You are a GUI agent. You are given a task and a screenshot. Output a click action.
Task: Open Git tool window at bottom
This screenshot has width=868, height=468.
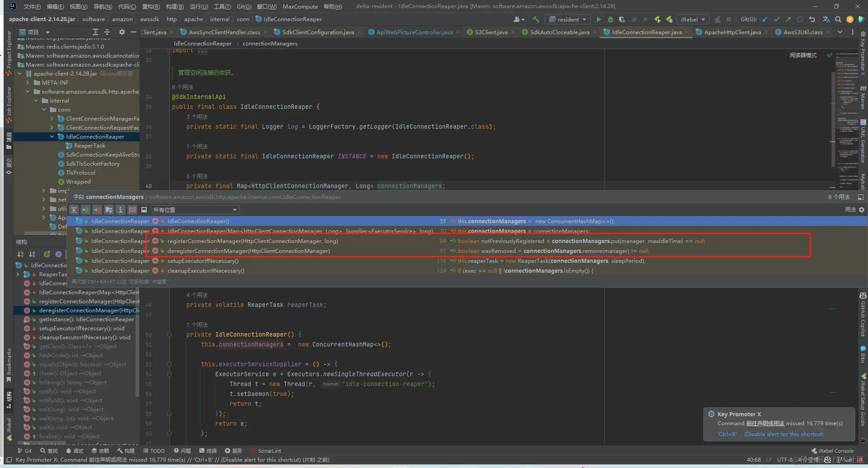(25, 451)
